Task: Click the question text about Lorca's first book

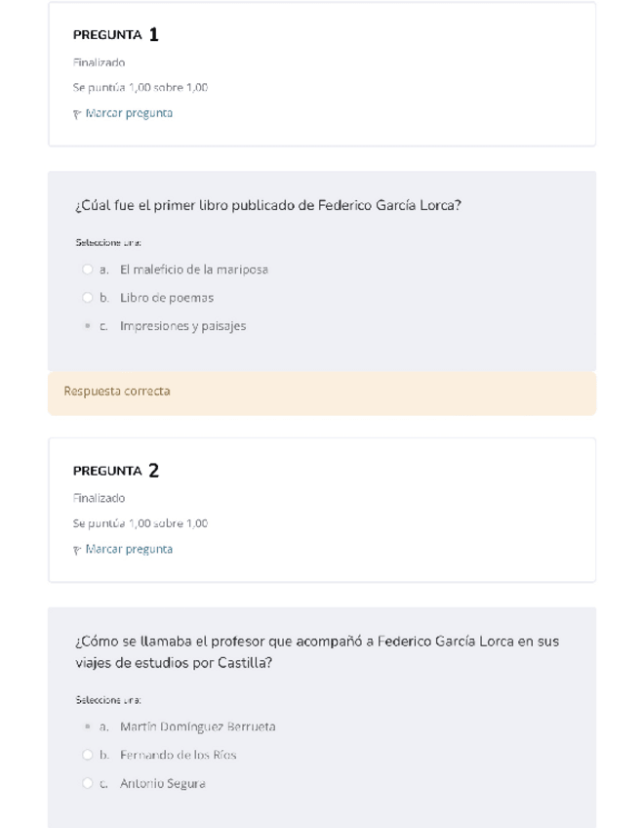Action: pos(267,206)
